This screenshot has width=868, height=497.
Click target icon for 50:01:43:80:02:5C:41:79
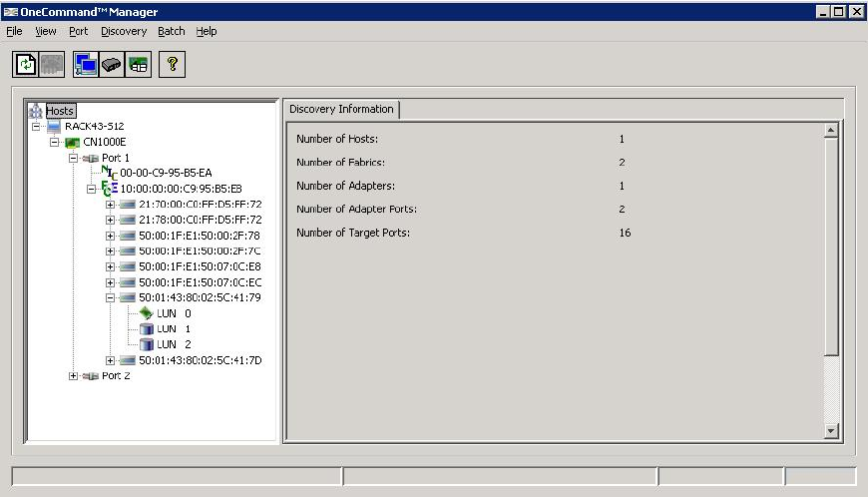coord(128,297)
